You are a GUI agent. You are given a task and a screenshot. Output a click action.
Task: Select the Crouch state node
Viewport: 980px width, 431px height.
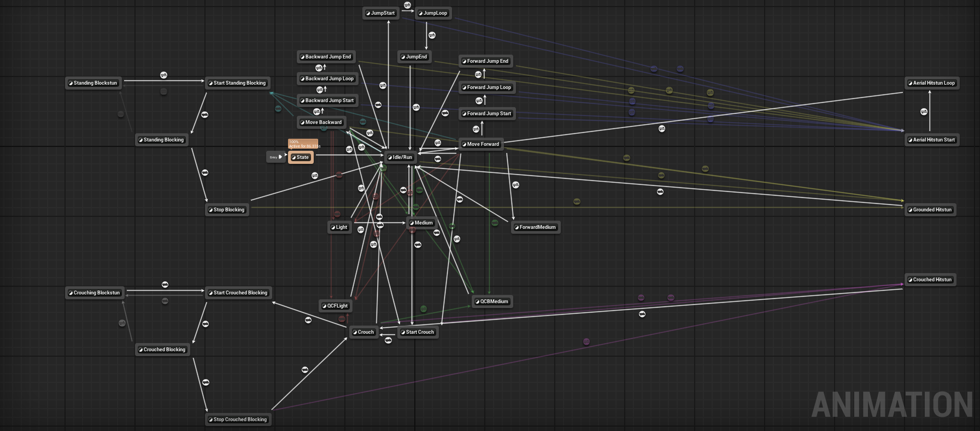click(363, 332)
